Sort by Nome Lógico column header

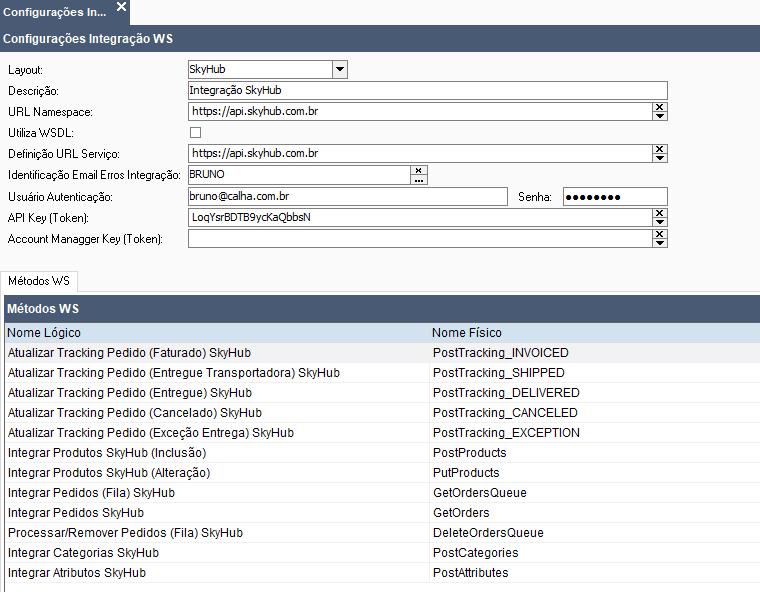217,333
